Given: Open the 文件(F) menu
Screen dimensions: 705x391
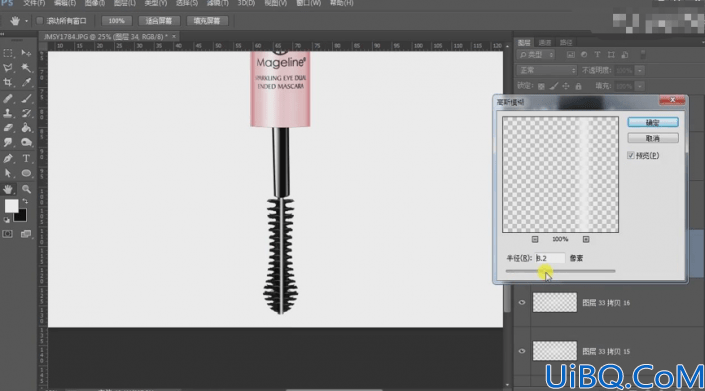Looking at the screenshot, I should pos(34,3).
